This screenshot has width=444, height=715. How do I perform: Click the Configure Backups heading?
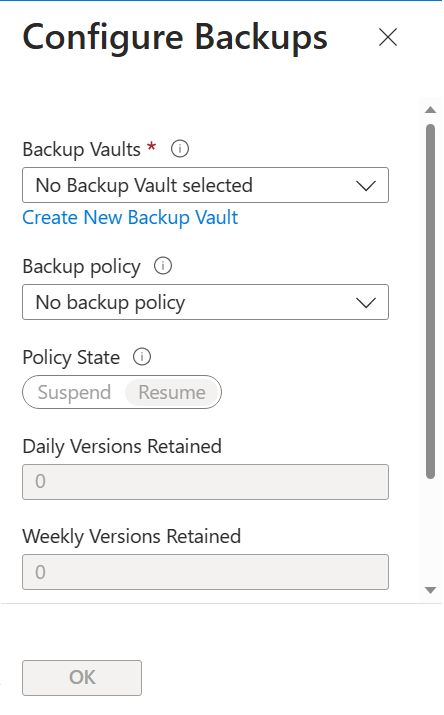175,38
